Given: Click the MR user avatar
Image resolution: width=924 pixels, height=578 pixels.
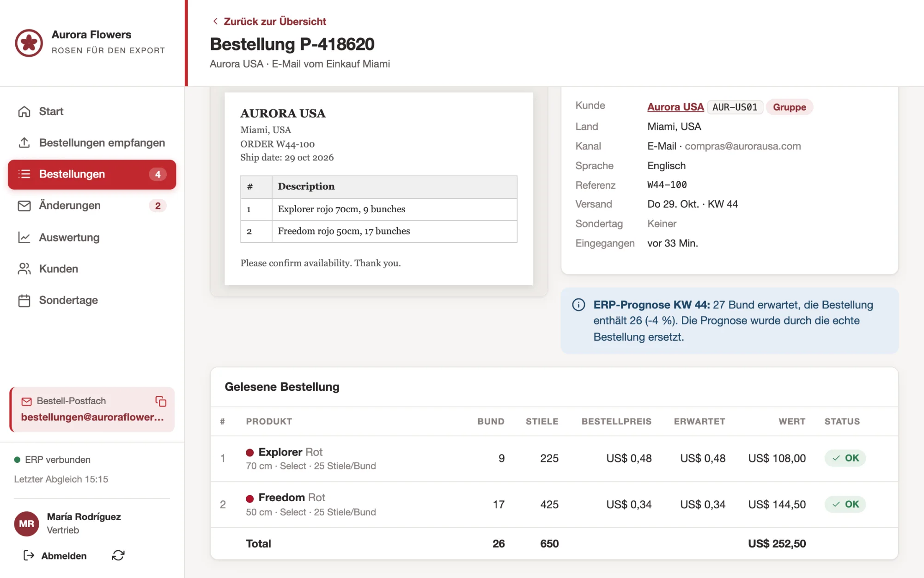Looking at the screenshot, I should (x=26, y=523).
